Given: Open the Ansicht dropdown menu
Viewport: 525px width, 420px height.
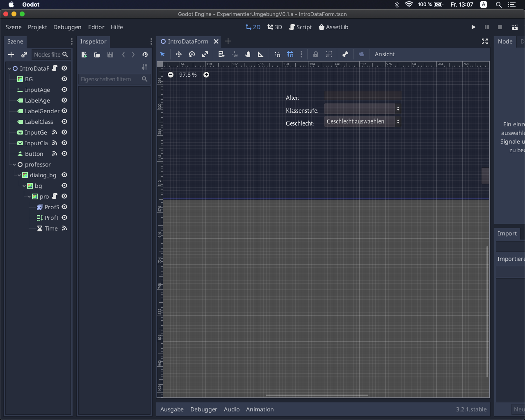Looking at the screenshot, I should point(385,54).
